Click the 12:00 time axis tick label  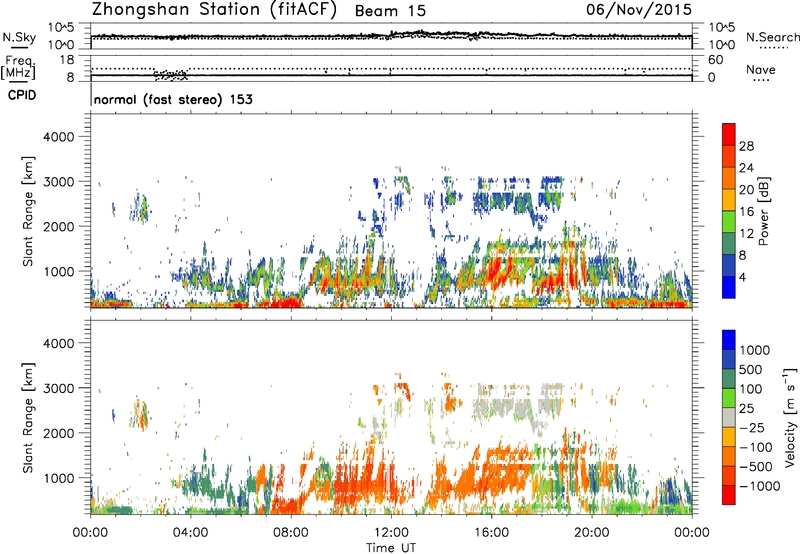pos(391,533)
